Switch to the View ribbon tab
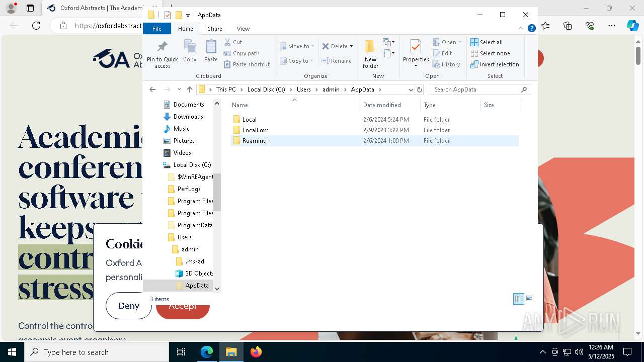Viewport: 644px width, 362px height. click(x=243, y=29)
